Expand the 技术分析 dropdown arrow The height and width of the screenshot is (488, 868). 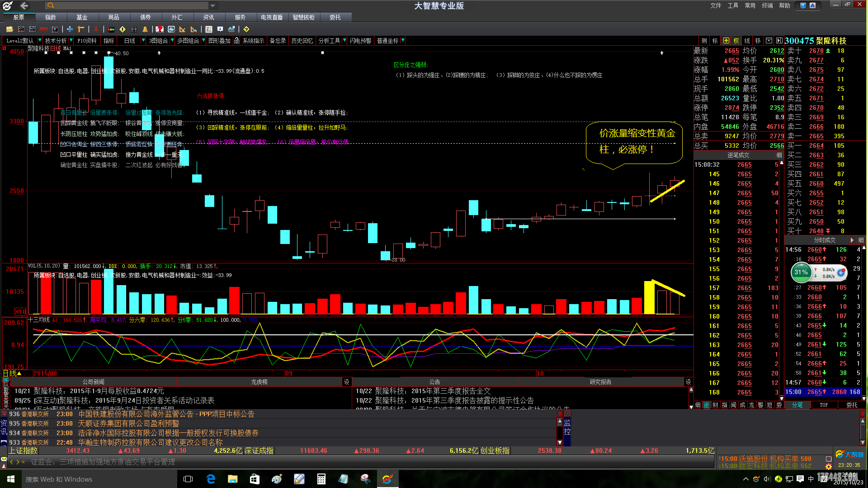[x=71, y=41]
